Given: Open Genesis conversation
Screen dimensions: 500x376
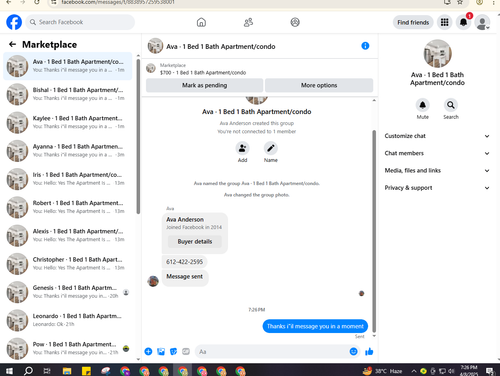Looking at the screenshot, I should coord(68,292).
